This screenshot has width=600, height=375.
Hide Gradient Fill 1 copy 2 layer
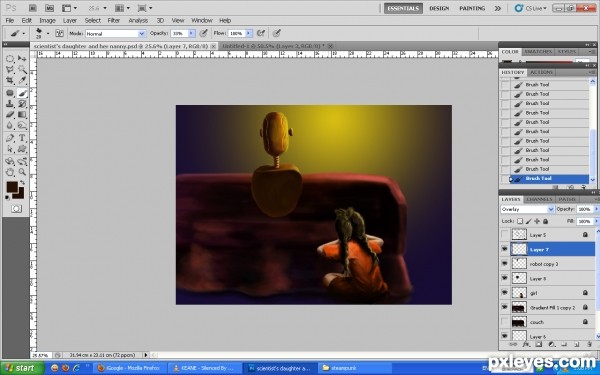click(505, 307)
